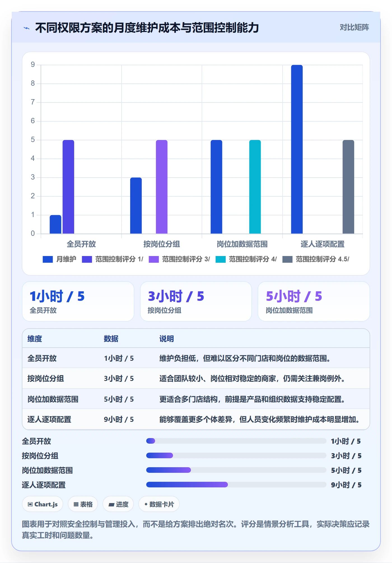Click the 逐人逐项配置 axis label
392x563 pixels.
click(323, 244)
